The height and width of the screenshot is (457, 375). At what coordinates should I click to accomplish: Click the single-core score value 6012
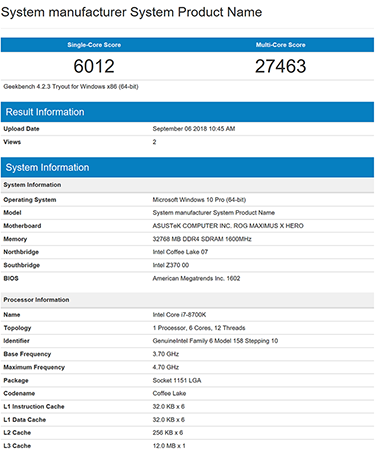(x=94, y=66)
